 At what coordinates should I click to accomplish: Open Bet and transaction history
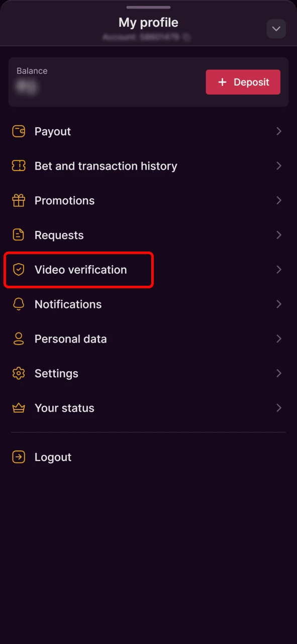tap(106, 166)
